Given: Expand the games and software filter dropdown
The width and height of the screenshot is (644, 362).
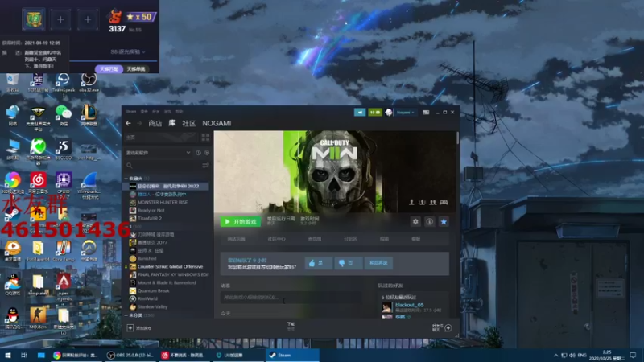Looking at the screenshot, I should click(x=158, y=153).
